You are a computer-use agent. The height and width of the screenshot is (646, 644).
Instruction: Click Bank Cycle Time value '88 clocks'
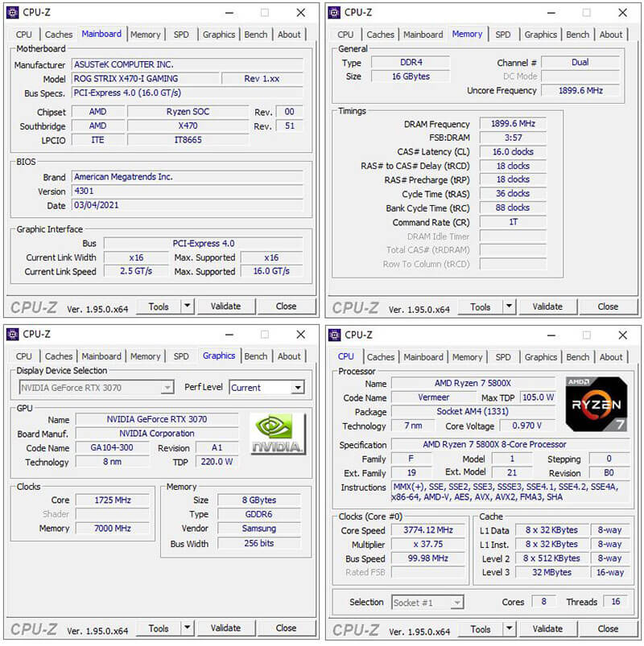tap(513, 208)
